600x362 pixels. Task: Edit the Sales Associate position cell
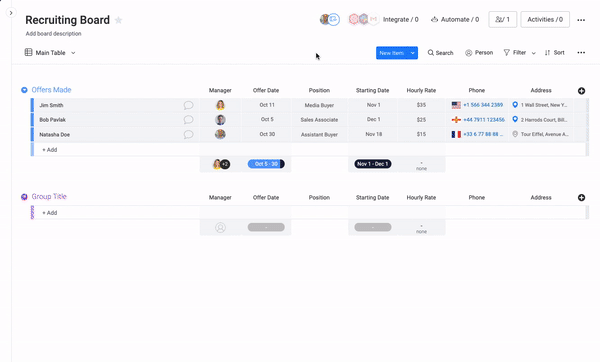point(319,120)
